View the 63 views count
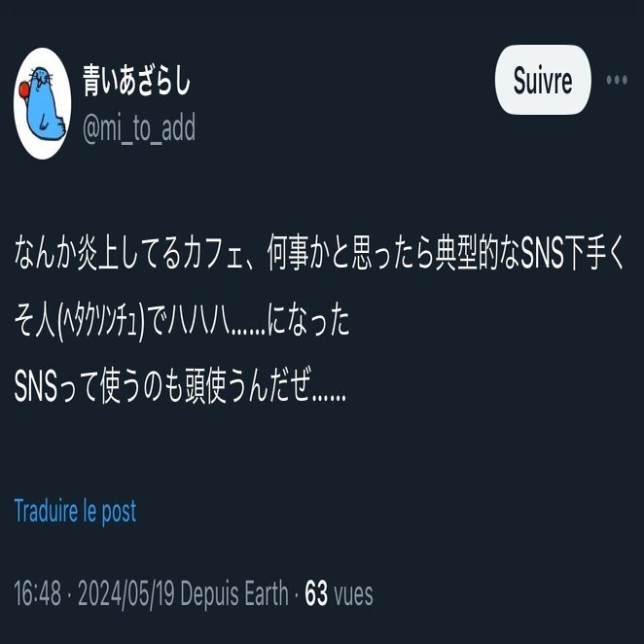Screen dimensions: 644x644 tap(316, 593)
